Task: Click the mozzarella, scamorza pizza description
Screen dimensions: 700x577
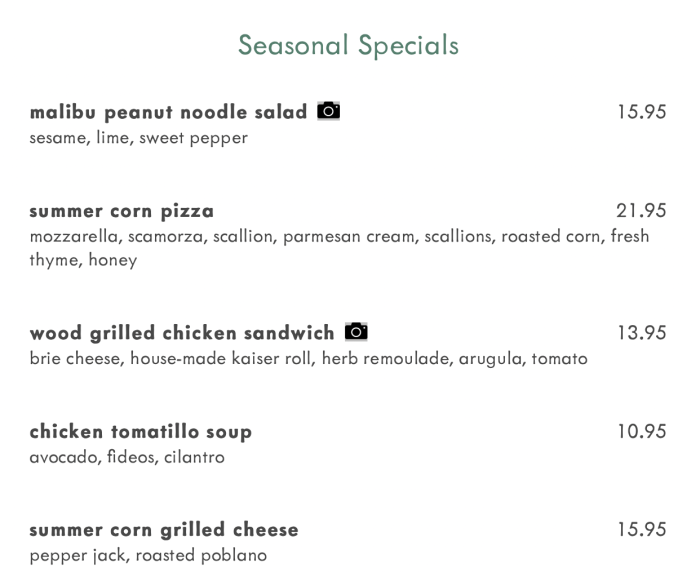Action: 339,237
